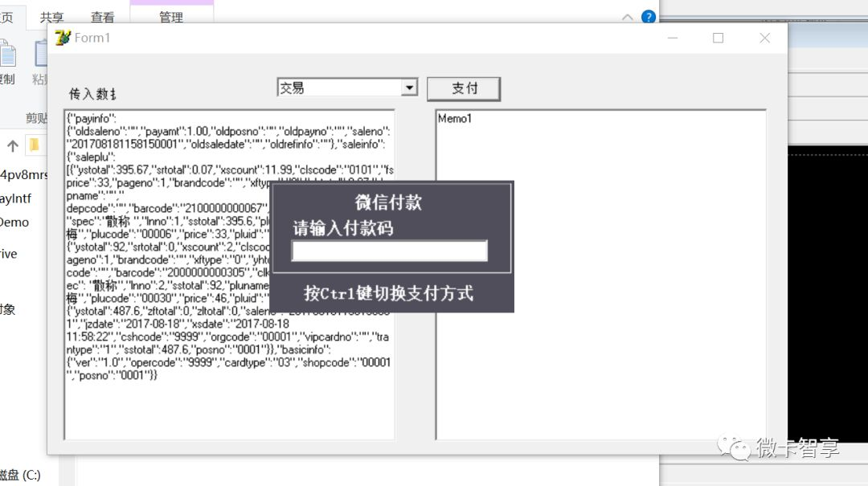Viewport: 868px width, 486px height.
Task: Switch to the 查看 ribbon tab
Action: [103, 17]
